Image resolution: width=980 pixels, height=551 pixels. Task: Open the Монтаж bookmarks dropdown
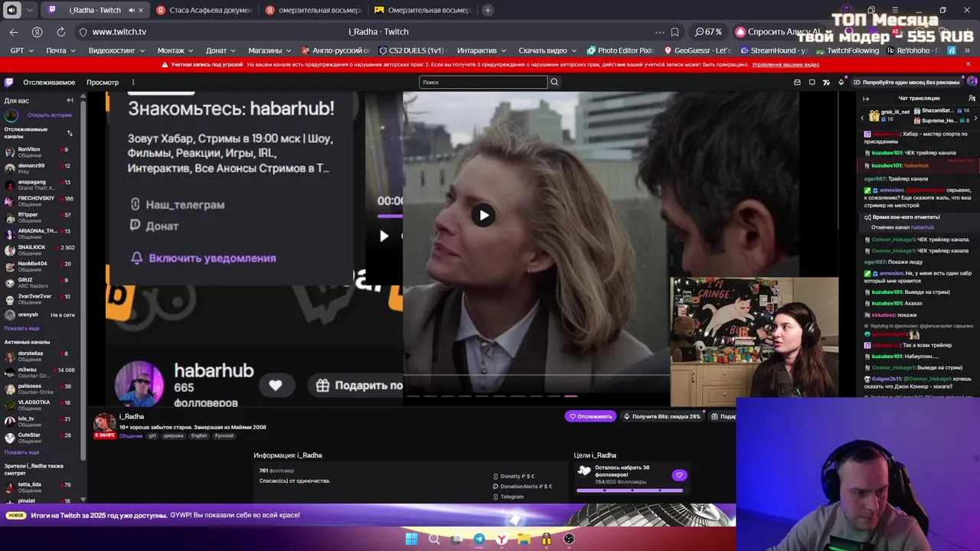pos(175,51)
